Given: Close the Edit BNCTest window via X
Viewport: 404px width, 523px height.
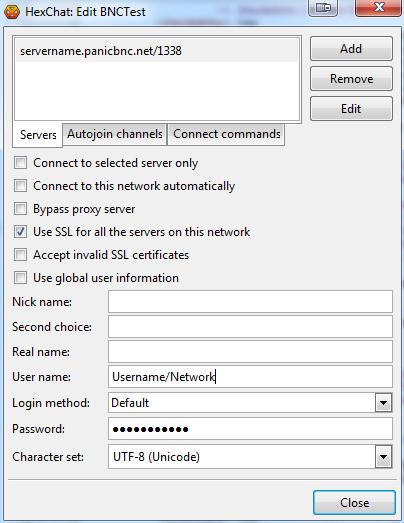Looking at the screenshot, I should (x=378, y=7).
